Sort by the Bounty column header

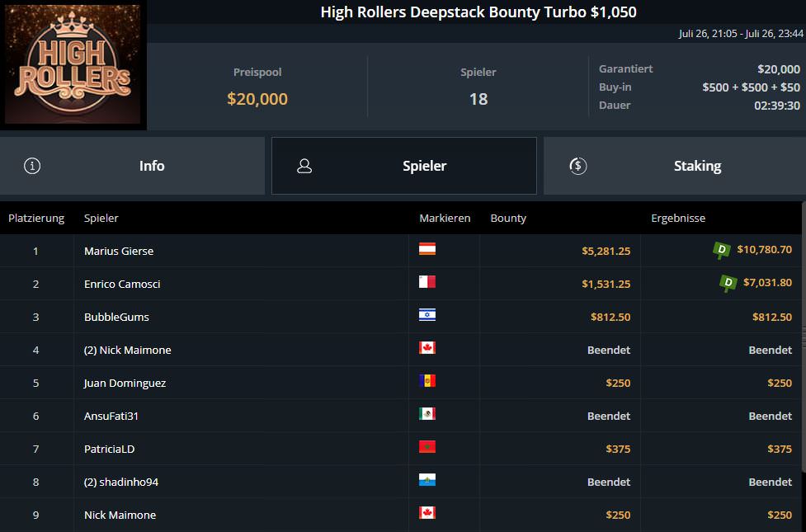pos(508,219)
